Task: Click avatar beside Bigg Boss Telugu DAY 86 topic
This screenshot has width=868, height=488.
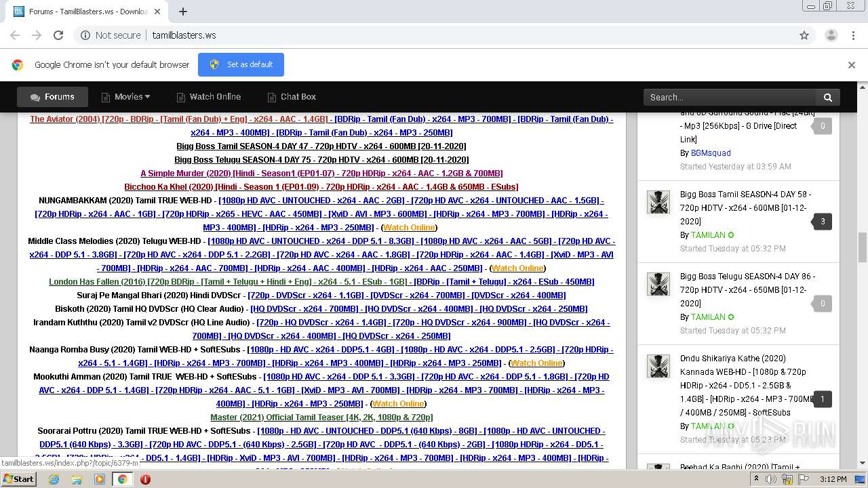Action: 658,284
